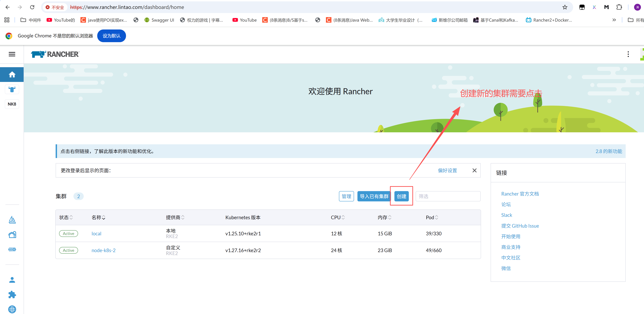Click the M extension icon in toolbar

(x=607, y=7)
